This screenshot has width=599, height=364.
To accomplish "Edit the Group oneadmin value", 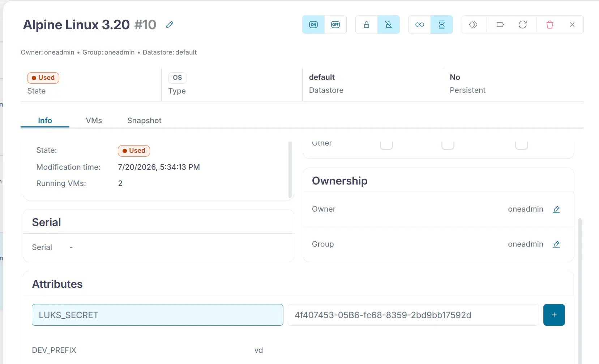I will 556,244.
